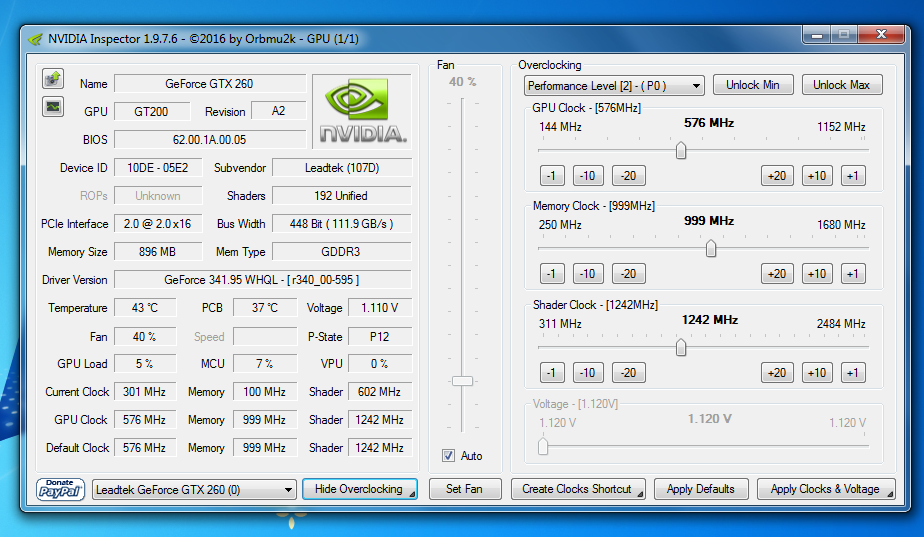Increase Shader Clock by 1 MHz

coord(853,373)
